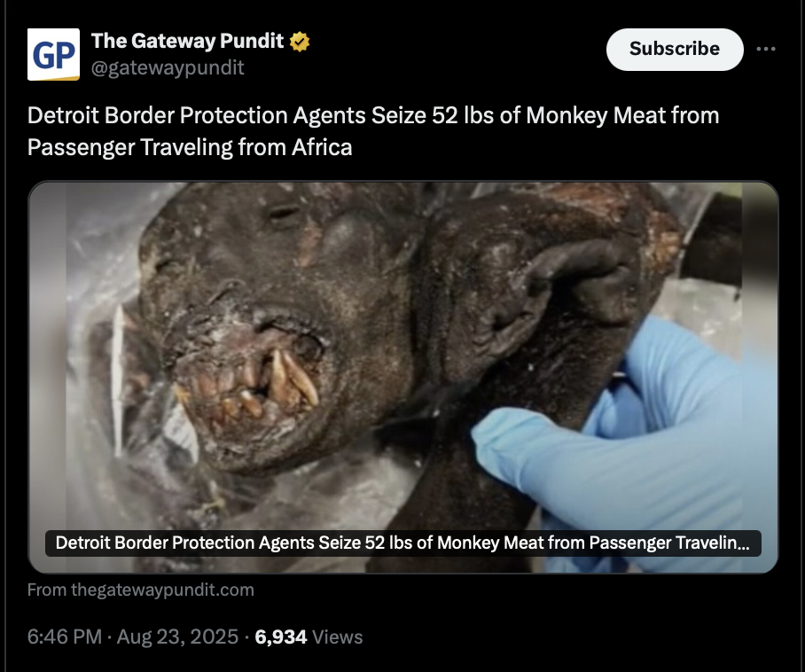Click the Views label
Screen dimensions: 805x672
coord(337,637)
